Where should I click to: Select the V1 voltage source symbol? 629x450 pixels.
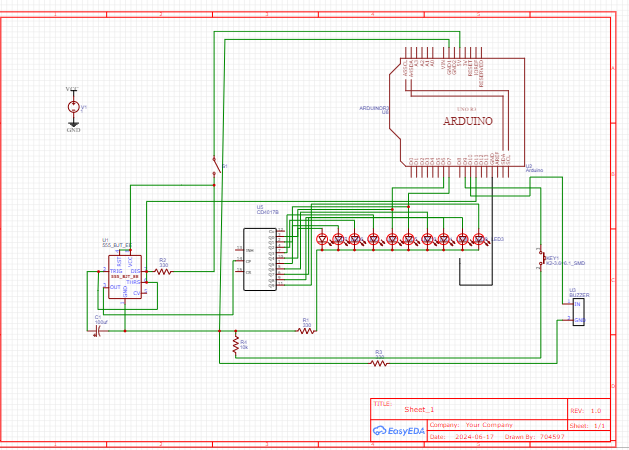tap(73, 107)
